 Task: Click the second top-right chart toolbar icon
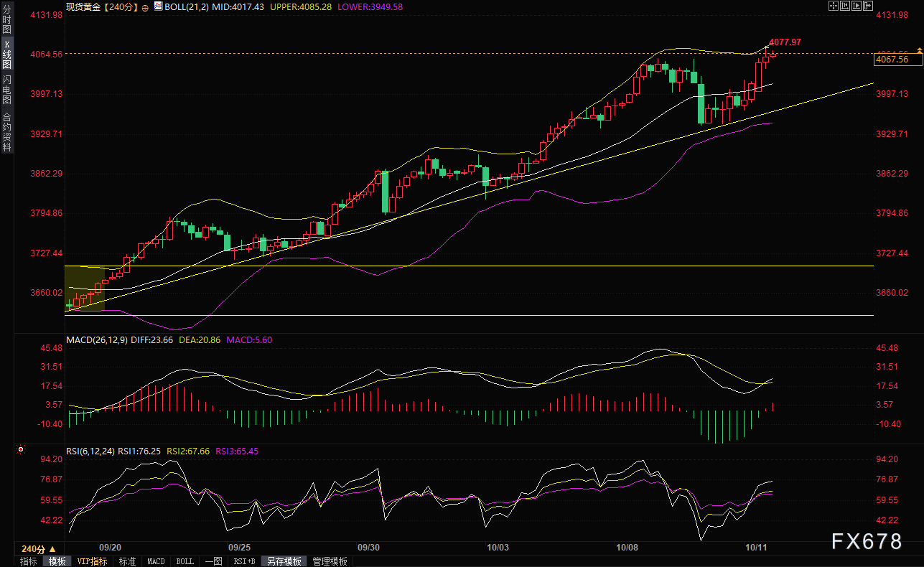845,6
